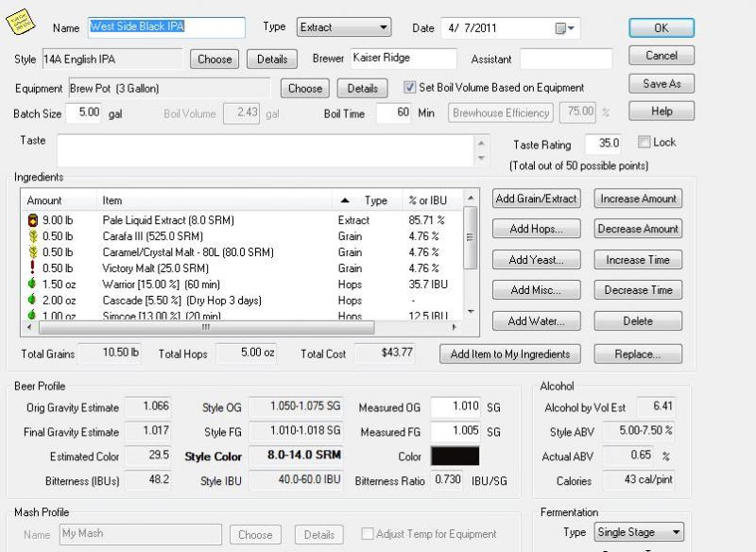
Task: Click the Warrior hops icon
Action: pyautogui.click(x=32, y=284)
